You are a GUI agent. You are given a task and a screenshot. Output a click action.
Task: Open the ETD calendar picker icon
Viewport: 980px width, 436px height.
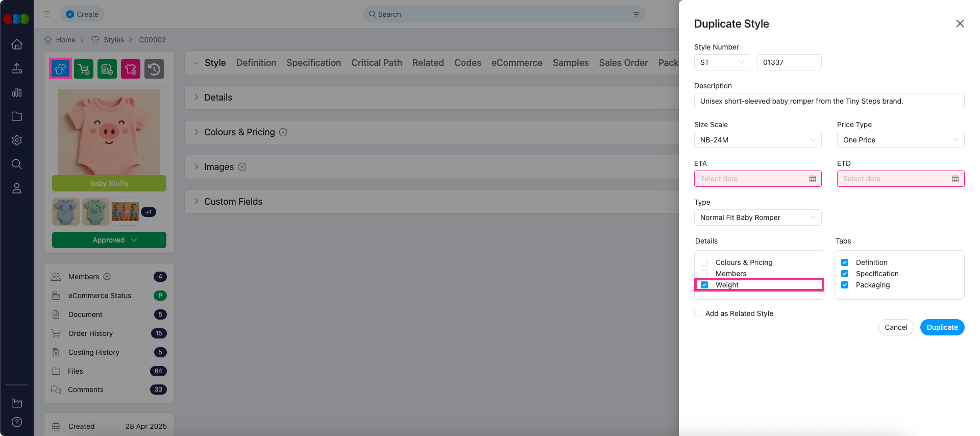pyautogui.click(x=955, y=179)
